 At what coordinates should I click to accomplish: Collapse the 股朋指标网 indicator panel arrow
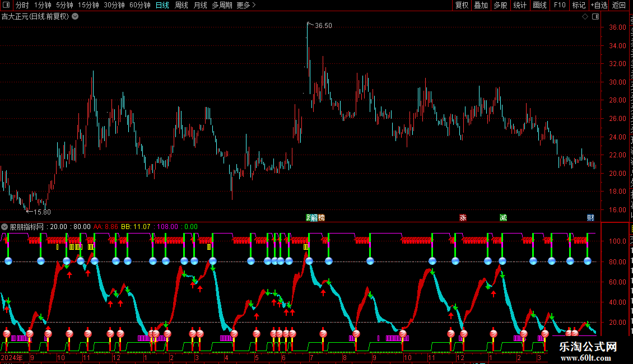click(x=4, y=227)
